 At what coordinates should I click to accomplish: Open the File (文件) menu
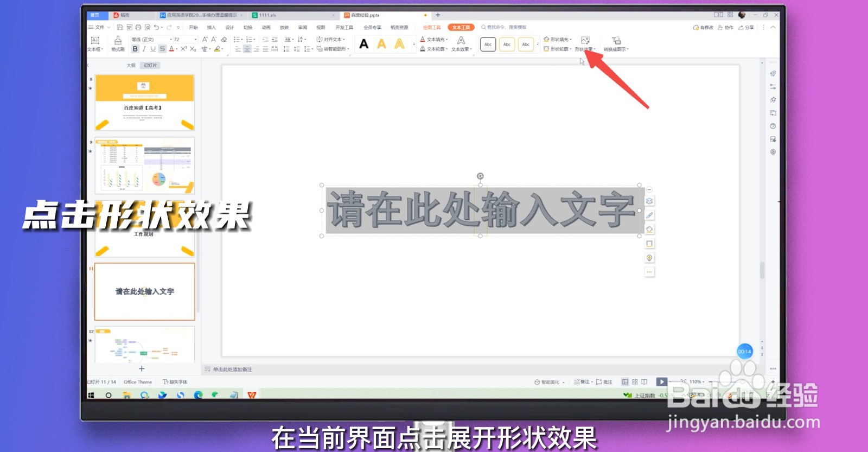click(x=99, y=27)
